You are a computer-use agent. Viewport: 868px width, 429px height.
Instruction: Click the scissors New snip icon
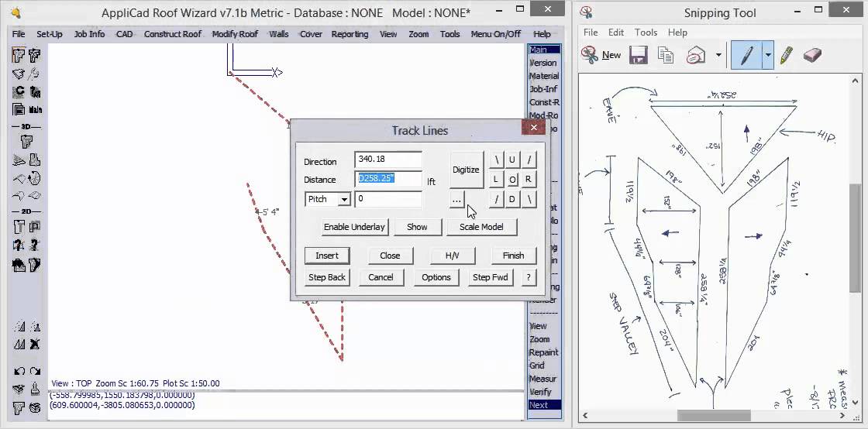(590, 55)
